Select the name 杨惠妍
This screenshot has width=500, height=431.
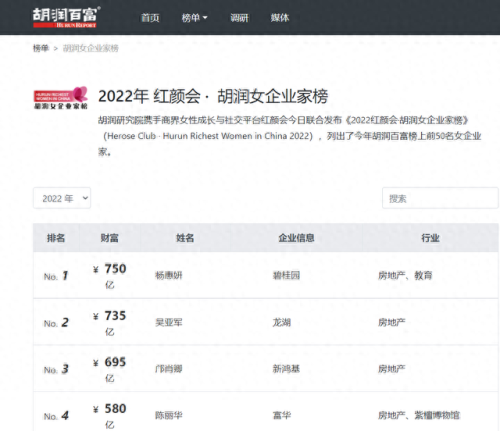coord(169,275)
